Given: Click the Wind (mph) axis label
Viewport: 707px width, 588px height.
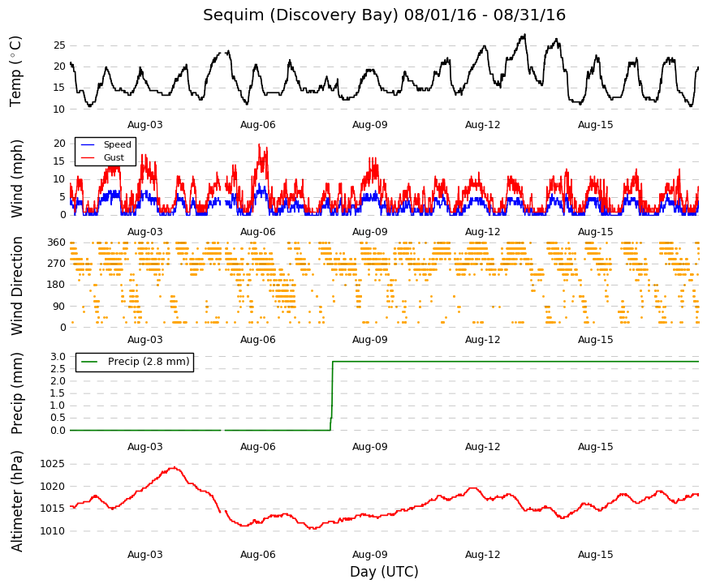Looking at the screenshot, I should pos(16,178).
